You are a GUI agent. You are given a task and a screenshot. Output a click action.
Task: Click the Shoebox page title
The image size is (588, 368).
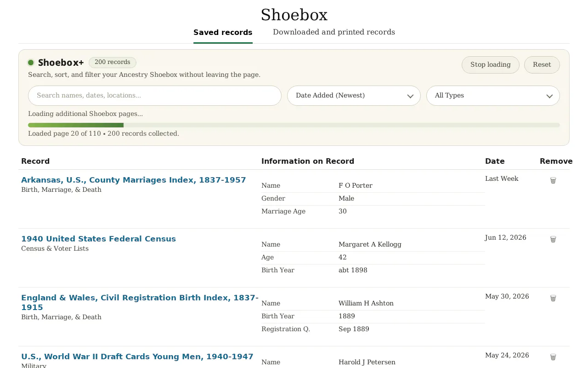pos(294,15)
